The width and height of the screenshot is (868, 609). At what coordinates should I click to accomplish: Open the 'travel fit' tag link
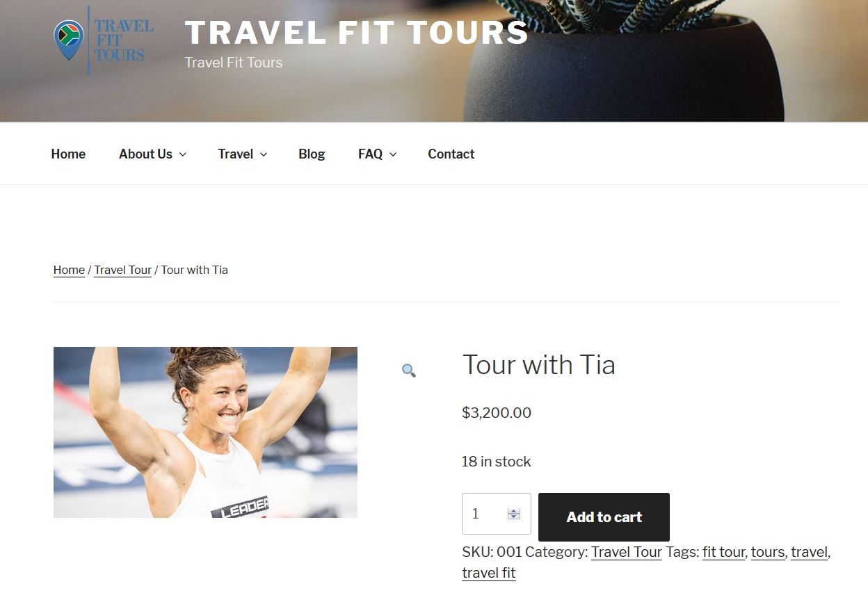tap(489, 573)
